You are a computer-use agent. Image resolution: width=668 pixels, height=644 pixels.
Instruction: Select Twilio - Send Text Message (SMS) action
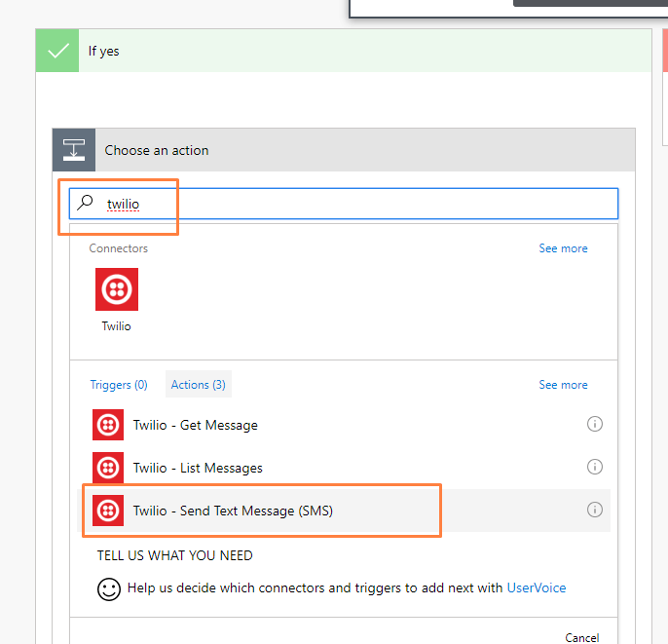[344, 511]
